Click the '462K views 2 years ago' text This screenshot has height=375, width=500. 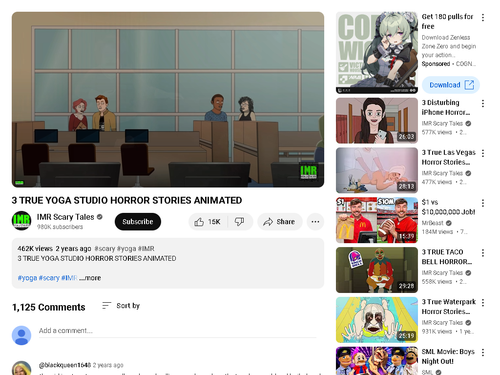(54, 249)
